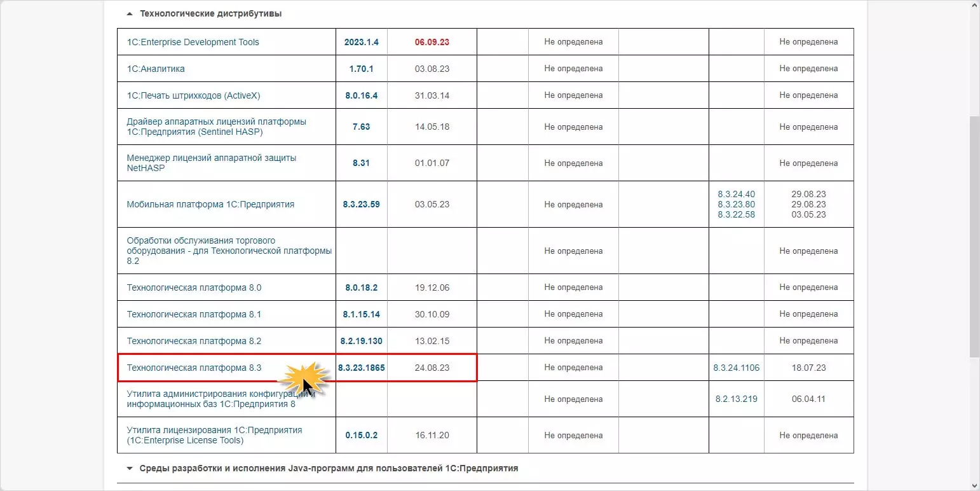Open the 1C:Enterprise Development Tools link
Viewport: 980px width, 491px height.
193,42
